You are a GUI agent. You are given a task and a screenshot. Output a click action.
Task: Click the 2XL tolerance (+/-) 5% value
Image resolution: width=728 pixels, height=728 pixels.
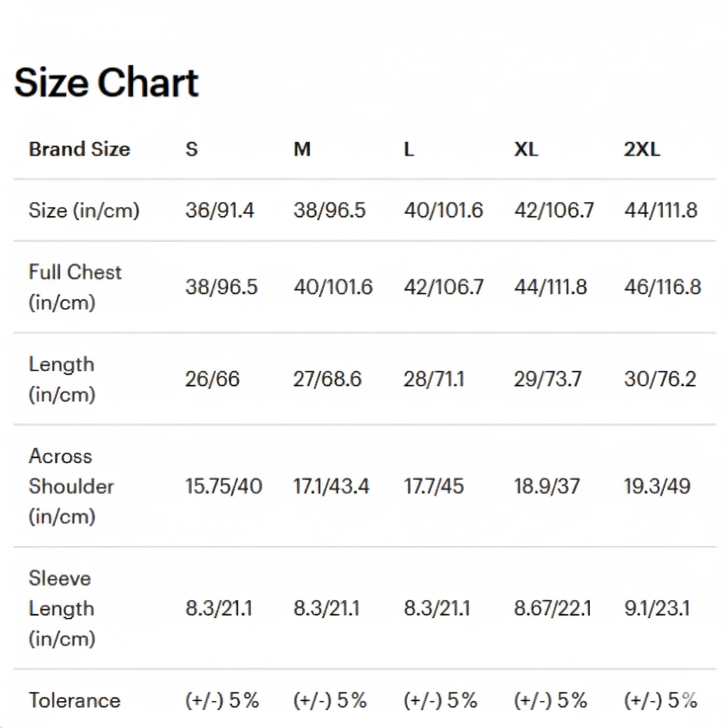click(660, 700)
